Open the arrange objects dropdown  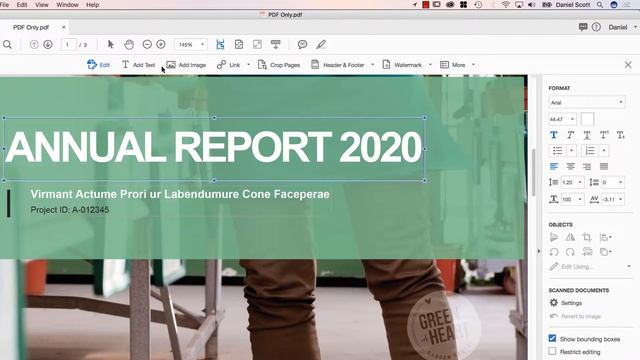pos(606,252)
